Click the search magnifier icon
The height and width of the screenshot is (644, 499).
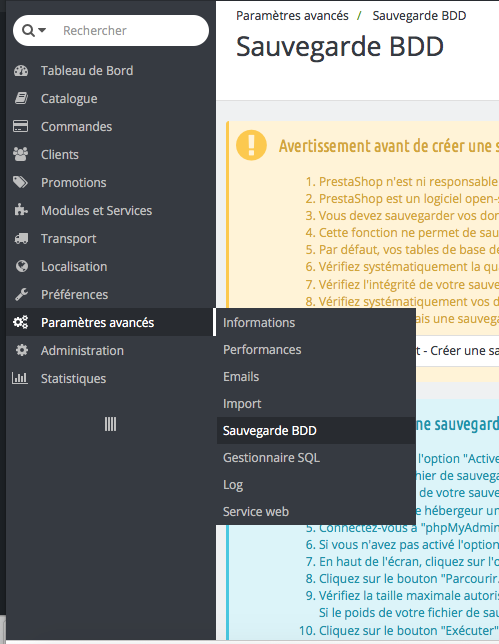[28, 30]
